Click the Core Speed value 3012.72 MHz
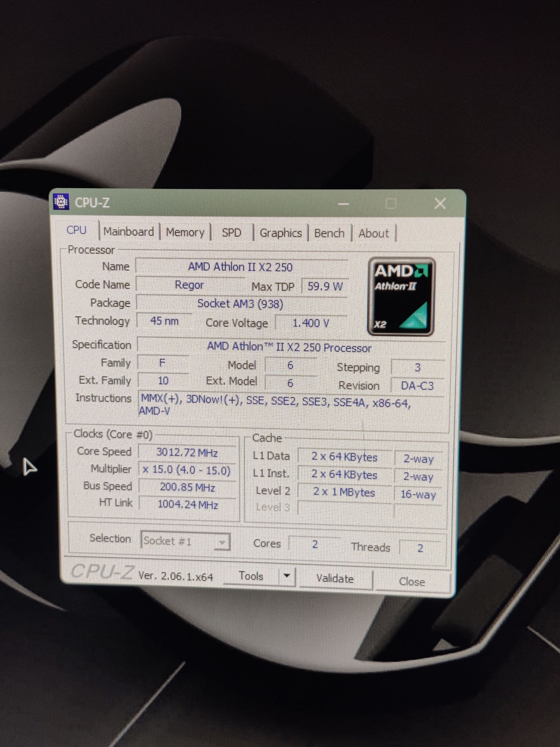The width and height of the screenshot is (560, 747). (x=187, y=453)
